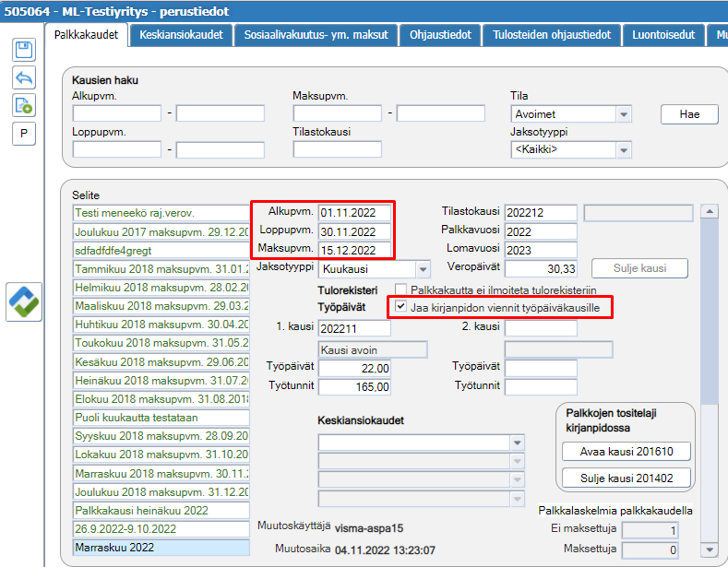Select the Palkkakausi heinäkuu 2022 row
Viewport: 728px width, 567px height.
[161, 511]
